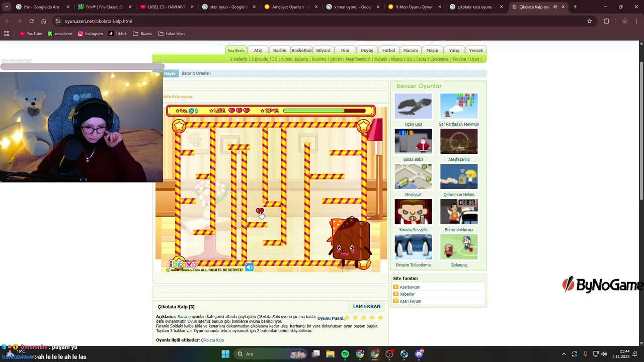Open the YouTube bookmark
This screenshot has height=362, width=644.
coord(31,34)
